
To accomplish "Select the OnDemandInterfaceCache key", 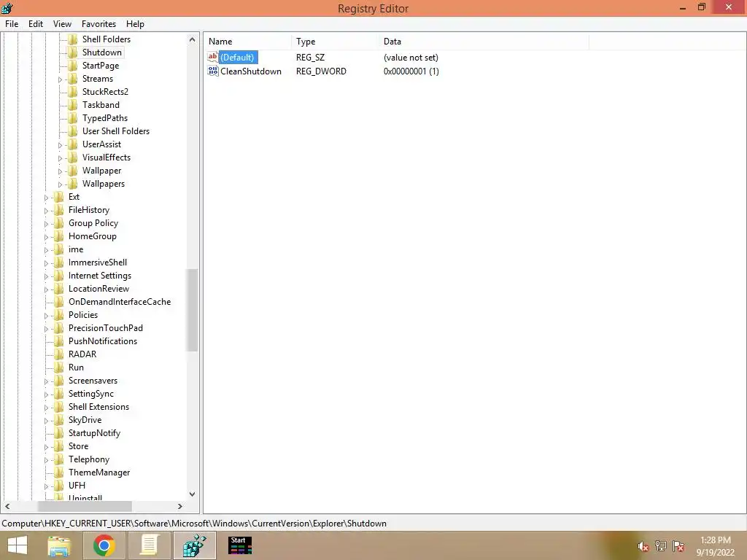I will point(120,302).
